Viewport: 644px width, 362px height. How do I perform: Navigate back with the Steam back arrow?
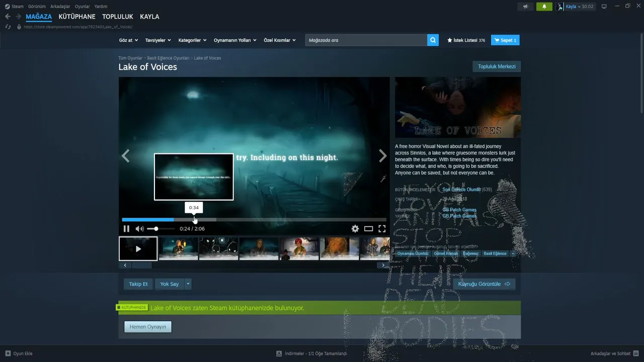tap(8, 17)
